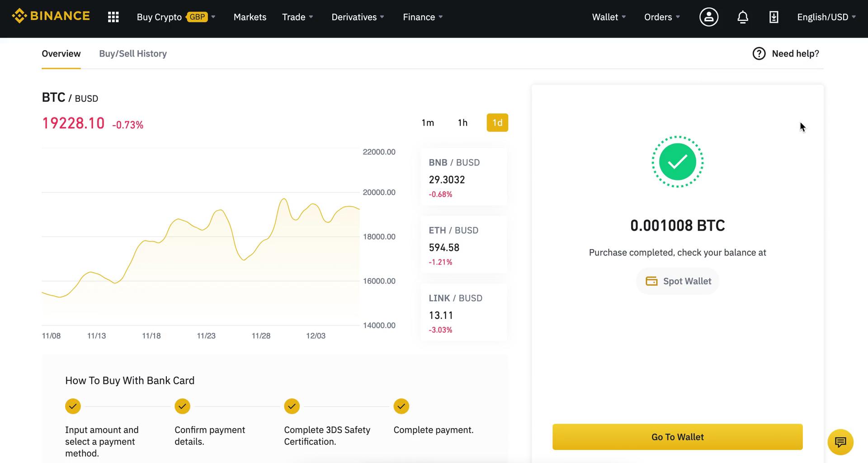Screen dimensions: 868x463
Task: Select the 1h chart interval
Action: click(462, 123)
